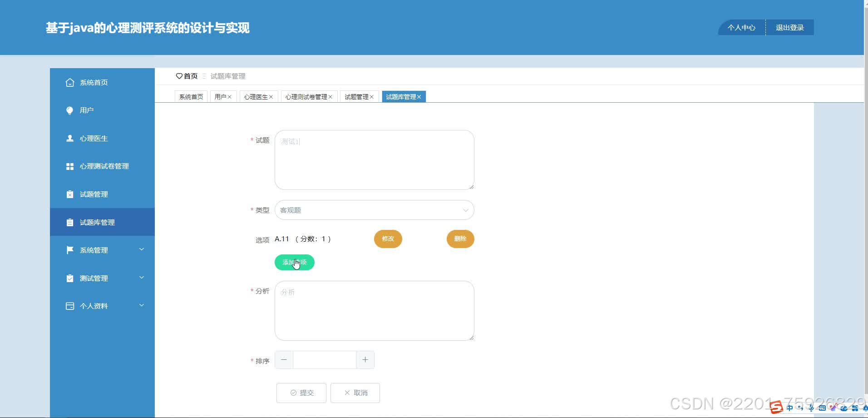Expand the 个人资料 submenu chevron

pyautogui.click(x=141, y=305)
